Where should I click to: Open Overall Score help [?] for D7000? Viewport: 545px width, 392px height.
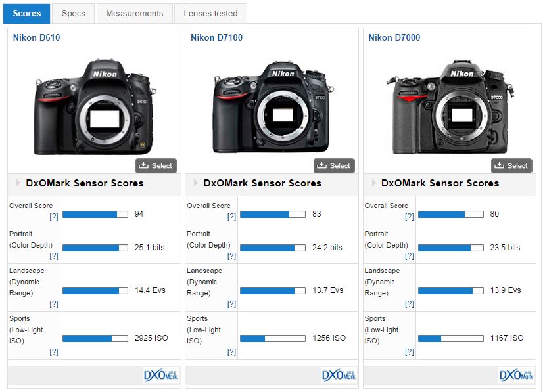pos(410,217)
